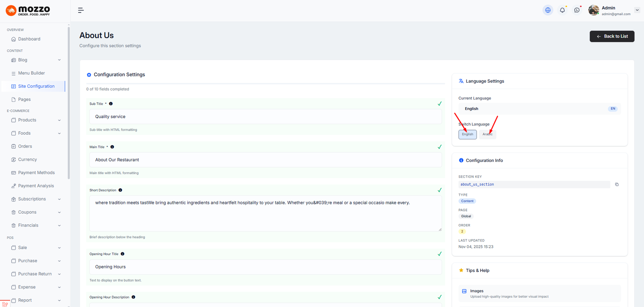
Task: Open the Admin account dropdown
Action: tap(637, 10)
